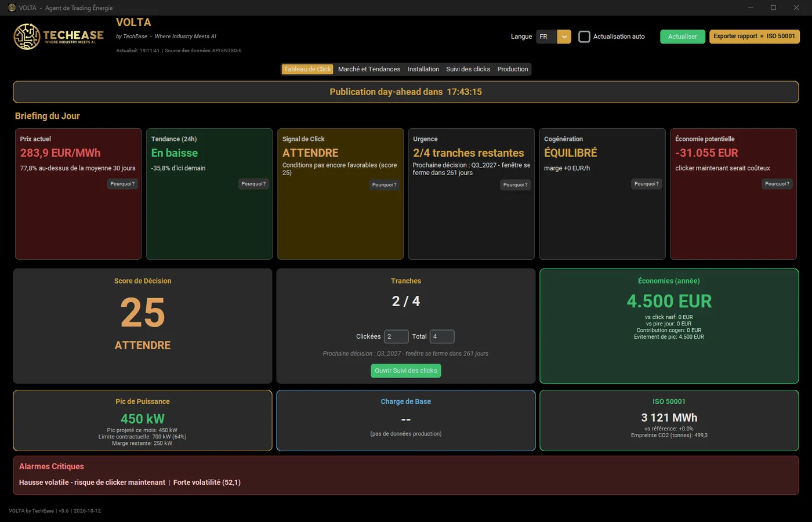This screenshot has width=812, height=522.
Task: Open the Installation tab
Action: pyautogui.click(x=423, y=69)
